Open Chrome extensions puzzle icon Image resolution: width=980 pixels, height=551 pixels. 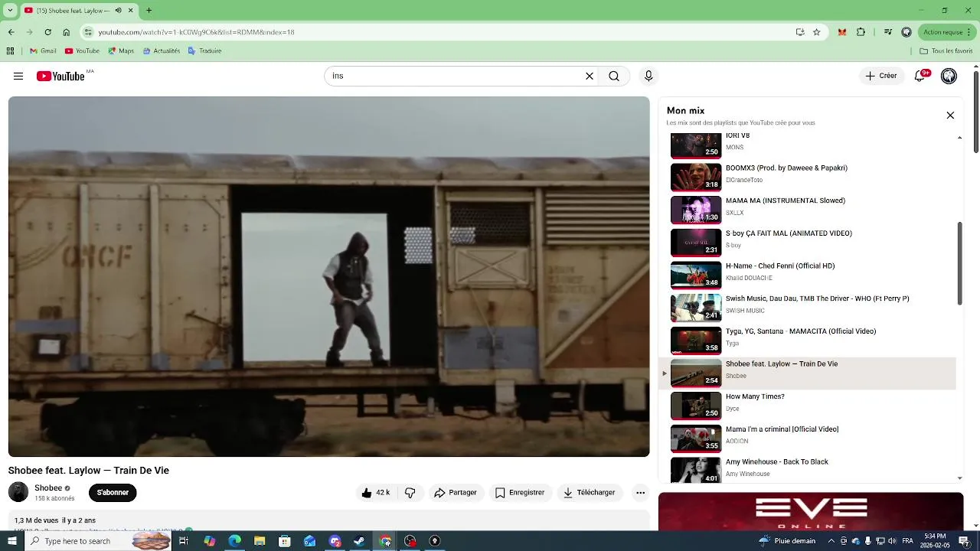tap(861, 32)
